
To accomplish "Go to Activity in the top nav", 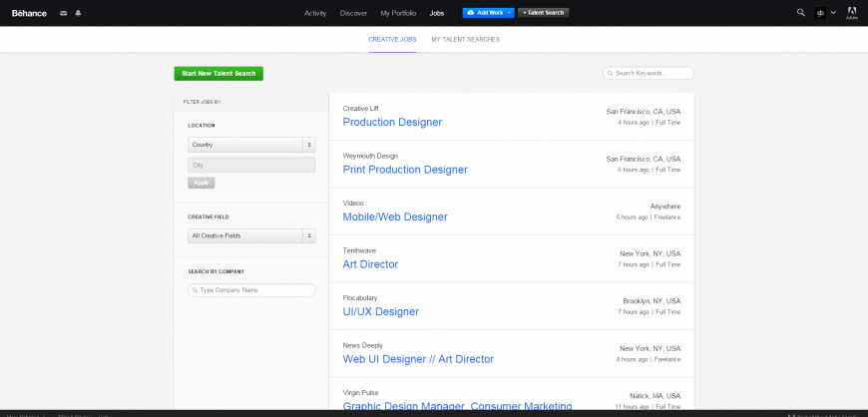I will 315,13.
